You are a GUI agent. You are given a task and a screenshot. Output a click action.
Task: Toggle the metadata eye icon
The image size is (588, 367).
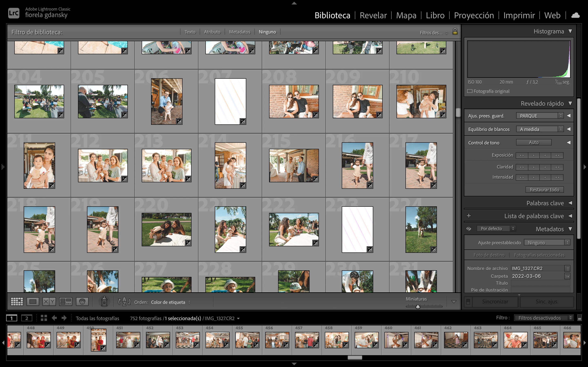coord(469,229)
